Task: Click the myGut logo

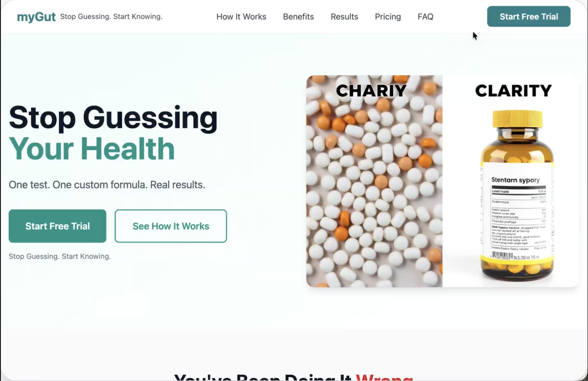Action: click(x=36, y=17)
